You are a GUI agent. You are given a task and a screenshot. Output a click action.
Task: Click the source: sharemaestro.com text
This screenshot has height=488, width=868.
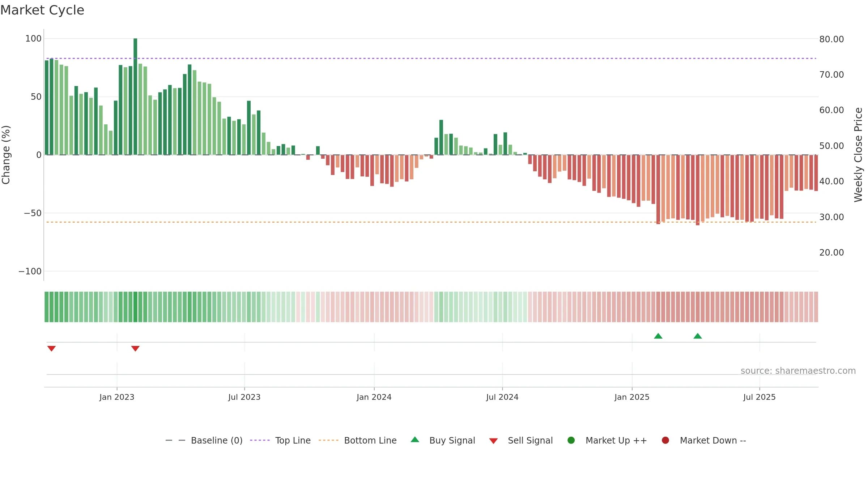pos(798,371)
